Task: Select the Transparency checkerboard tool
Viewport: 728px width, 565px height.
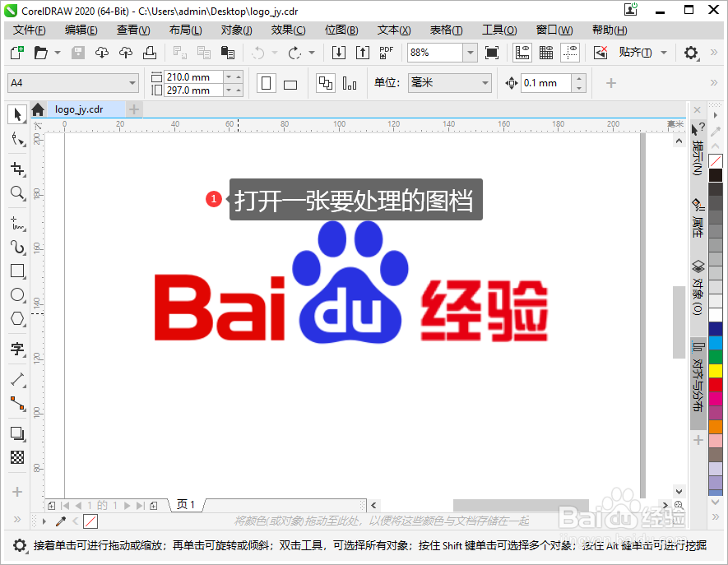Action: coord(17,457)
